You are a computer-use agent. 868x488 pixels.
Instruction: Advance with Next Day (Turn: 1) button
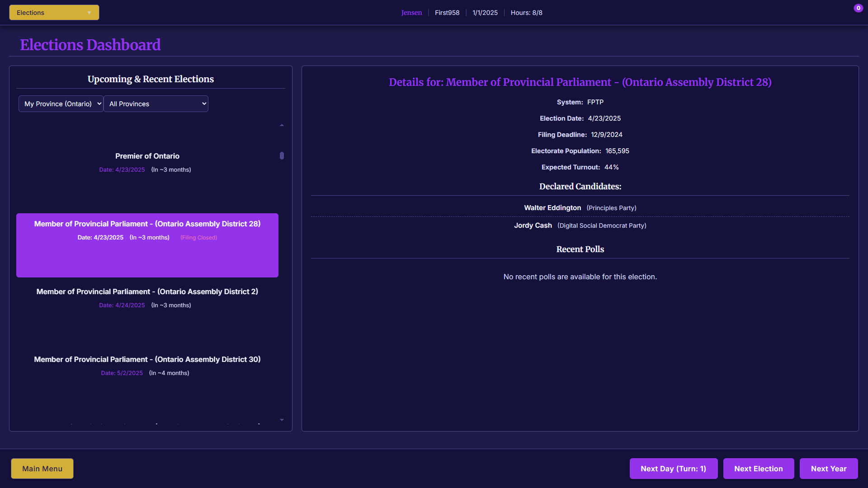pyautogui.click(x=673, y=469)
